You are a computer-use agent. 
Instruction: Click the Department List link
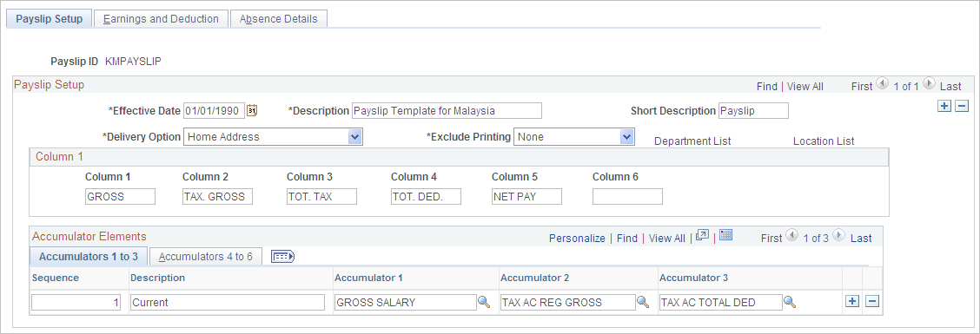click(692, 141)
